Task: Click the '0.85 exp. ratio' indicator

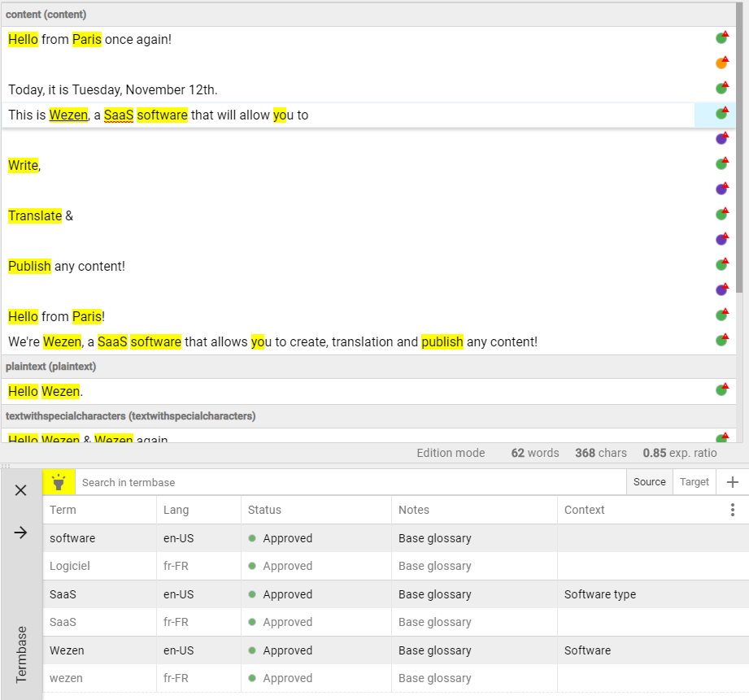Action: 679,453
